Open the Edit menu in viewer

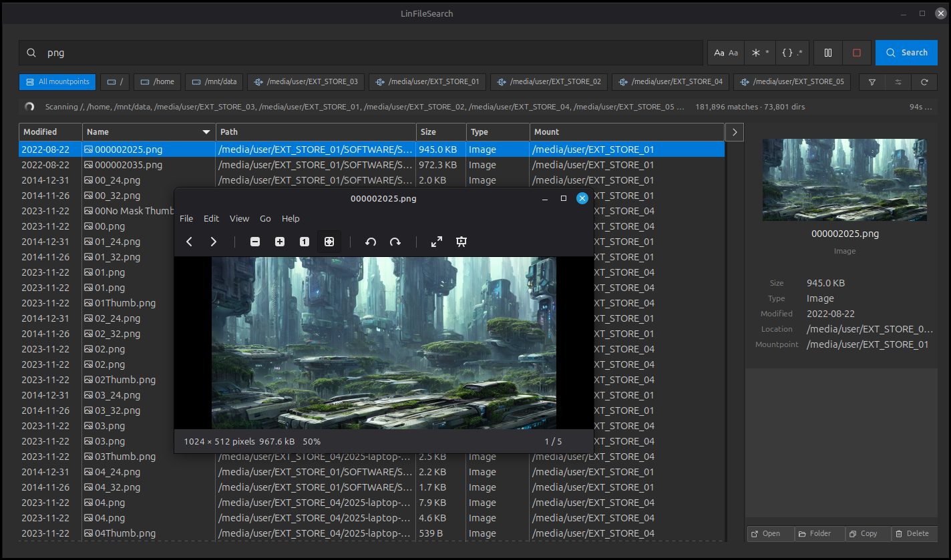[x=211, y=218]
